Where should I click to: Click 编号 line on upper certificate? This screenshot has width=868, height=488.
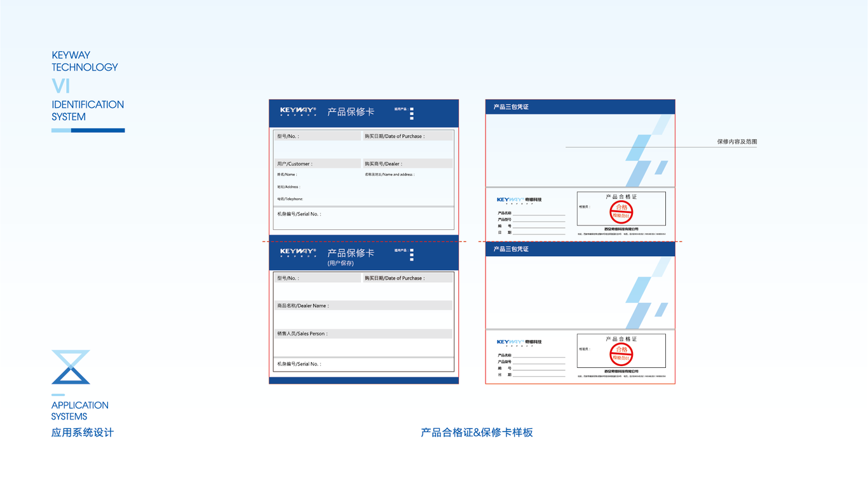click(x=532, y=226)
